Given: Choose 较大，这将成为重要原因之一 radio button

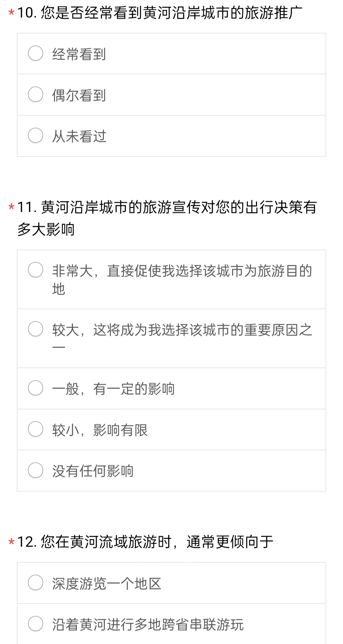Looking at the screenshot, I should (x=36, y=329).
